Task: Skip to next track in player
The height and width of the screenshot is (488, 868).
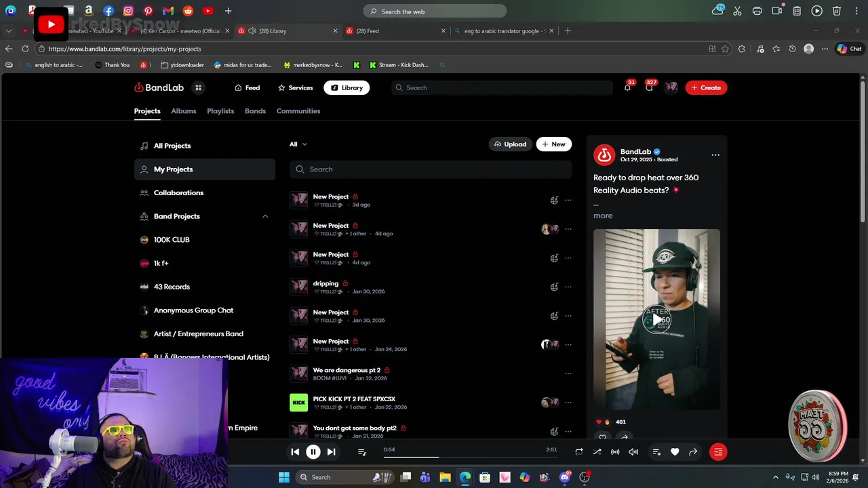Action: click(332, 452)
